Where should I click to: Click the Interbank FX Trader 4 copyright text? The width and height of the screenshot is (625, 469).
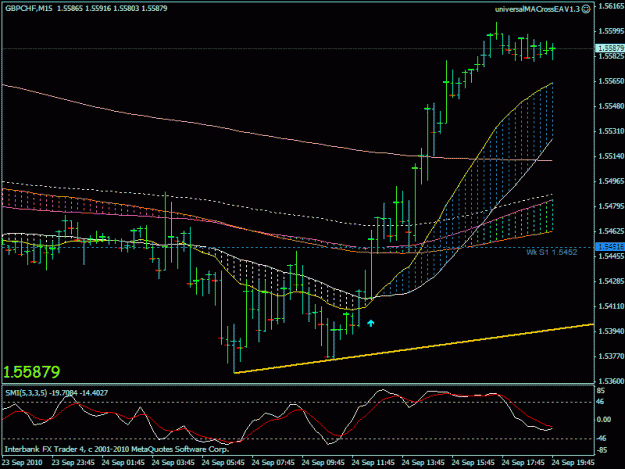click(x=117, y=449)
